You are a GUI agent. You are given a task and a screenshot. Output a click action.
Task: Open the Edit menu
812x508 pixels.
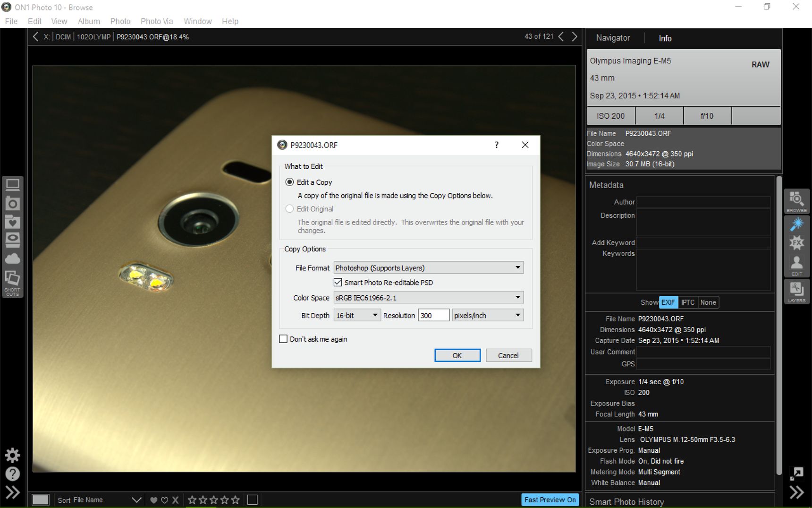(34, 21)
